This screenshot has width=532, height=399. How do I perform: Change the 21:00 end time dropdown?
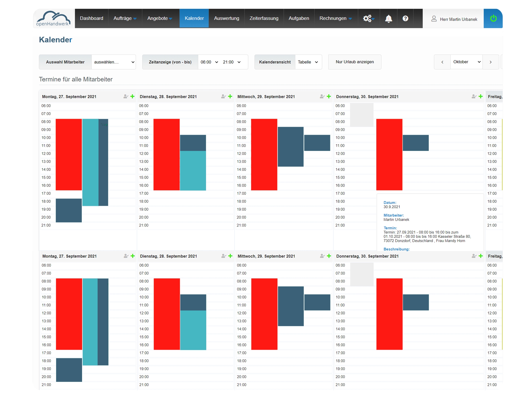(x=231, y=62)
